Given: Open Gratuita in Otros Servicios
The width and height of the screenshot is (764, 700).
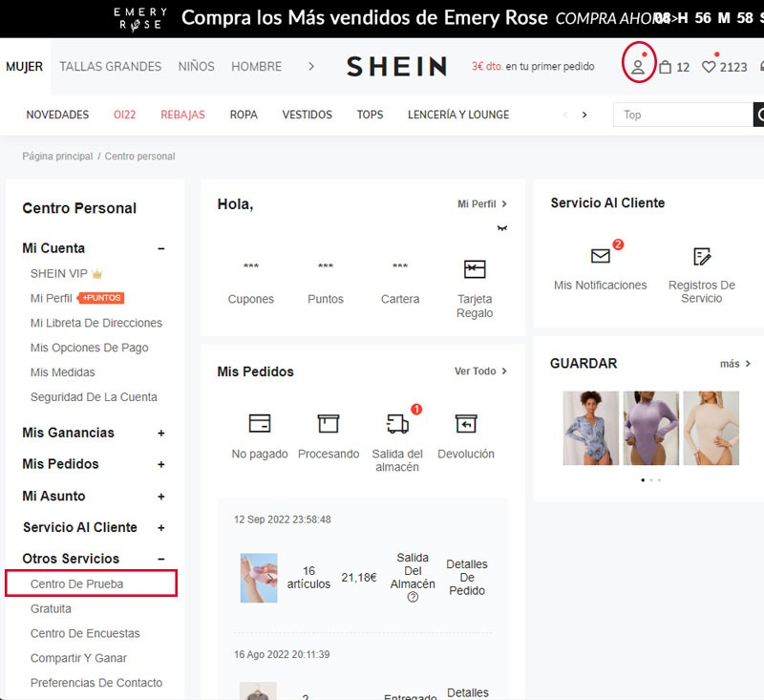Looking at the screenshot, I should click(x=51, y=609).
